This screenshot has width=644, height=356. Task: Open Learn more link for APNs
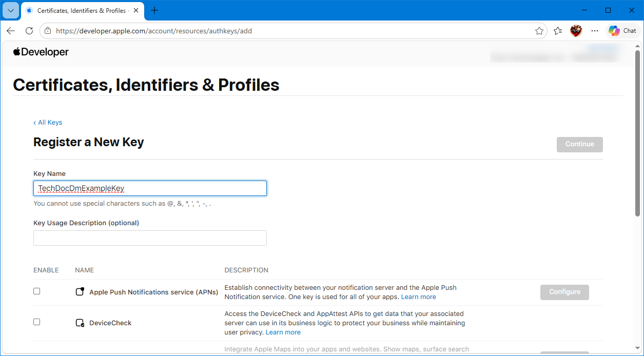pyautogui.click(x=419, y=297)
